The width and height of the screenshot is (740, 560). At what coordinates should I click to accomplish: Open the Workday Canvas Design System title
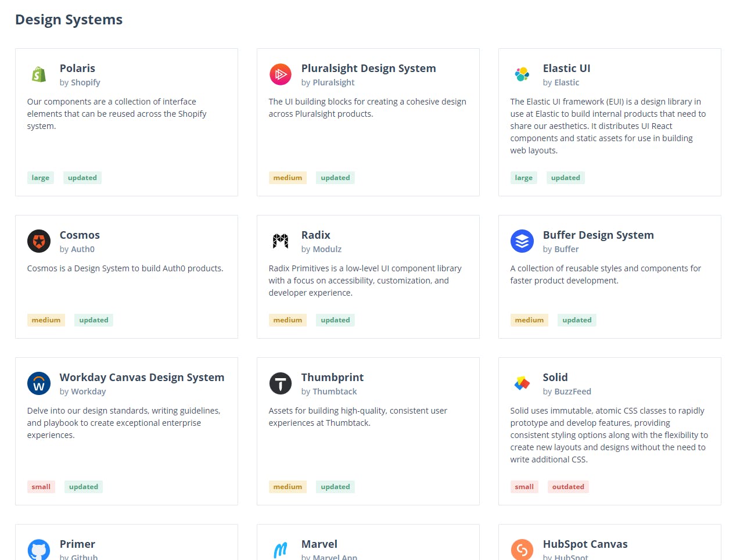[142, 377]
